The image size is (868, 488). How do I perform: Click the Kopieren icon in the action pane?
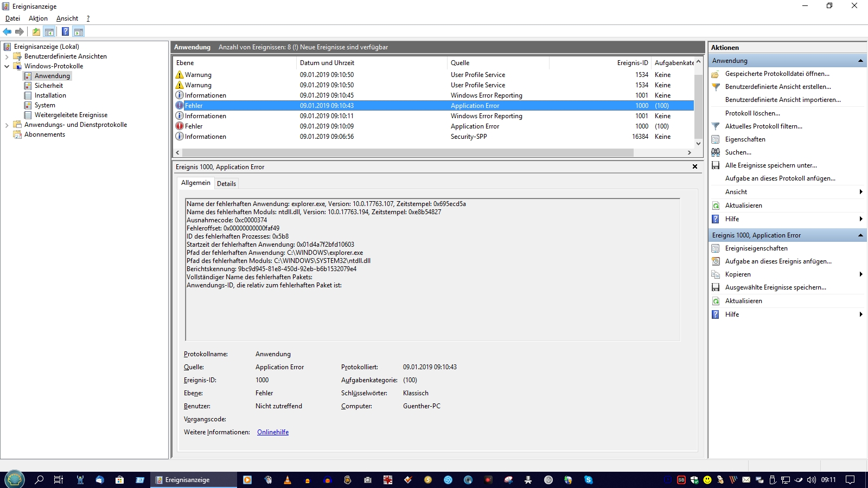click(716, 274)
